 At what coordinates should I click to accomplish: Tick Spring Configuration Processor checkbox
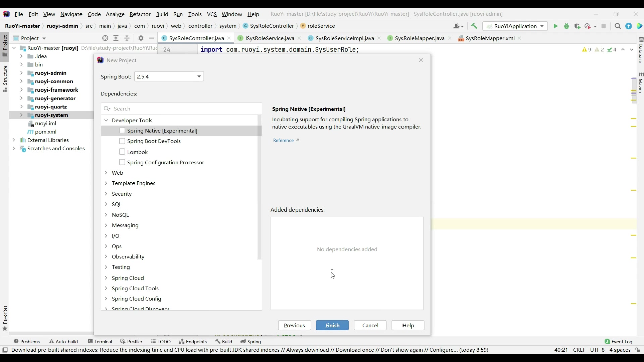coord(122,162)
